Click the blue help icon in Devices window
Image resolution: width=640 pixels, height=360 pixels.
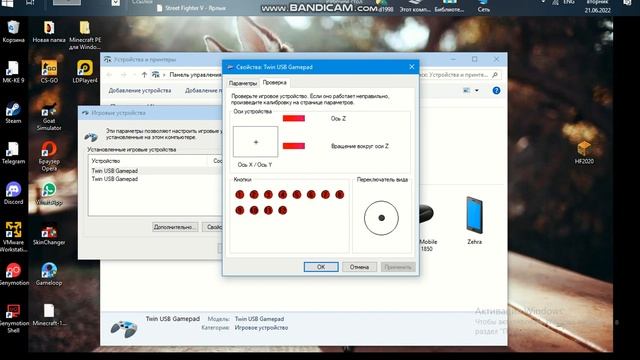click(496, 91)
